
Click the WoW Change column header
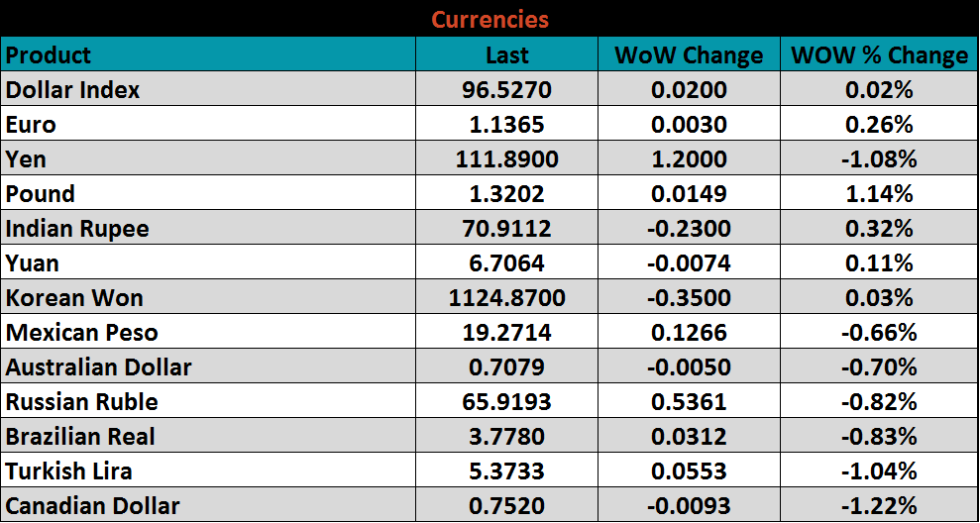[x=689, y=55]
